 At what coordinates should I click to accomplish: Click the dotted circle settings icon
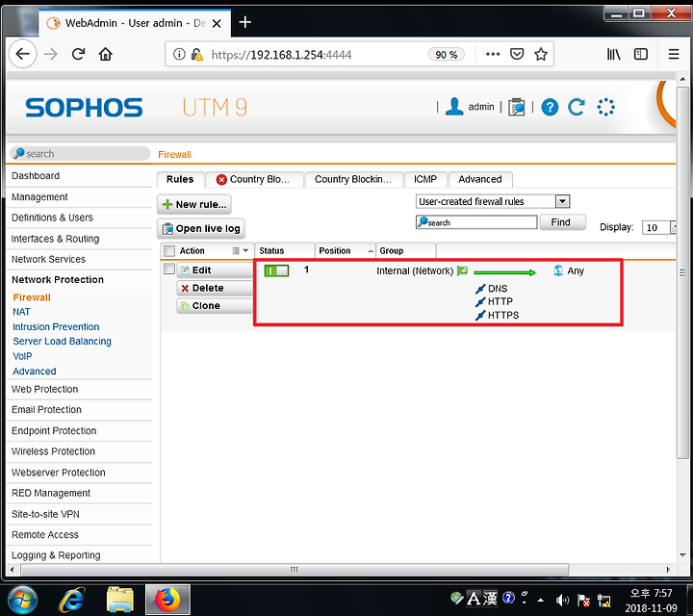(605, 107)
